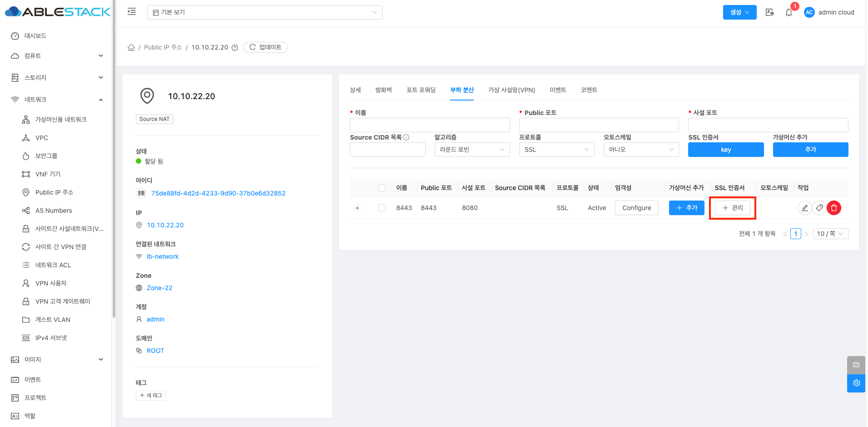The width and height of the screenshot is (868, 427).
Task: Click help icon next to 10.10.22.20
Action: [235, 48]
